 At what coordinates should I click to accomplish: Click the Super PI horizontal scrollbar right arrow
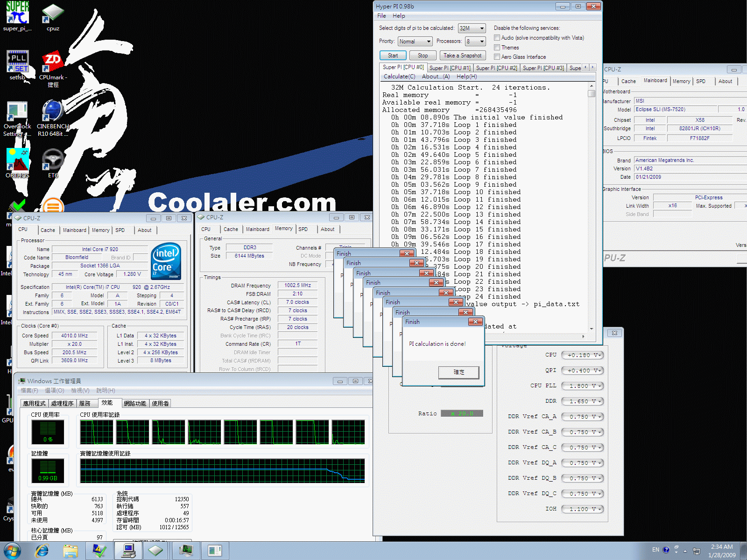pyautogui.click(x=583, y=336)
